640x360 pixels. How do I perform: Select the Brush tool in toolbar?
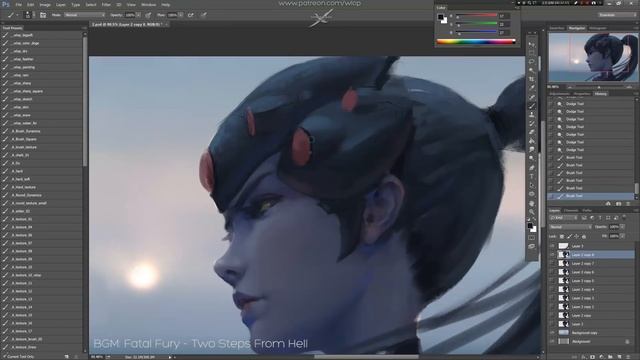(x=531, y=106)
